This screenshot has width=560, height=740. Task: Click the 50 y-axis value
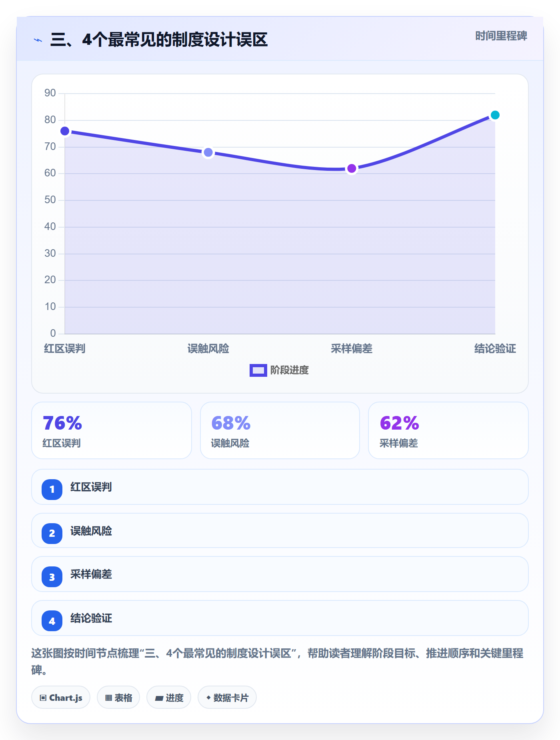click(x=50, y=200)
